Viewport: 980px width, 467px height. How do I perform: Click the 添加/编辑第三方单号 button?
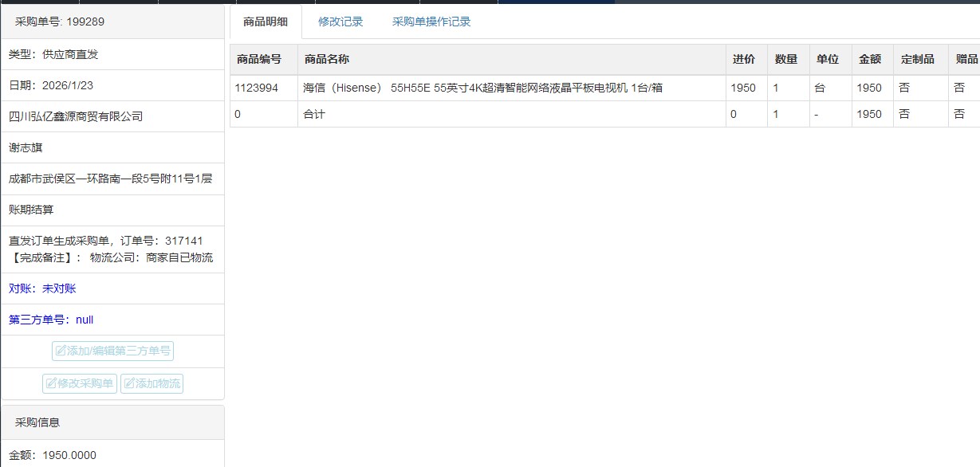[112, 351]
